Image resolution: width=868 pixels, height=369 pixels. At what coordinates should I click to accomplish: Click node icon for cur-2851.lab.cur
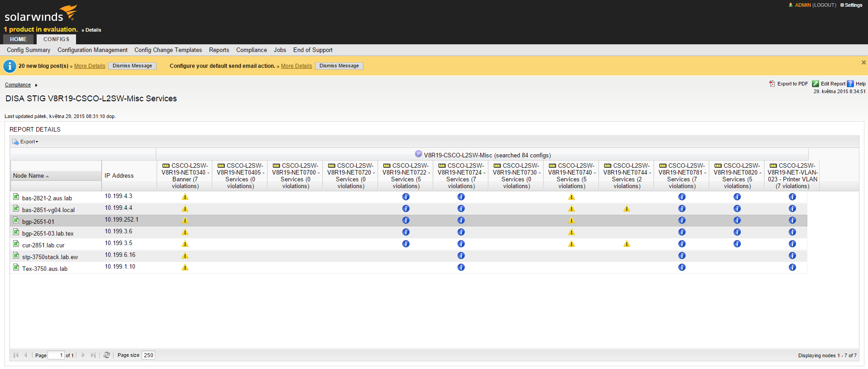[16, 244]
